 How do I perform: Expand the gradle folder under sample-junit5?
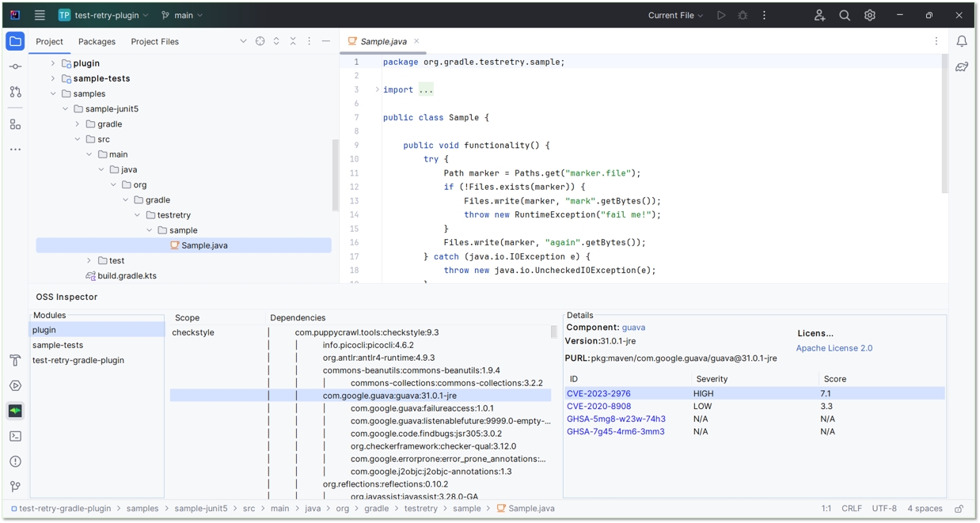click(78, 124)
